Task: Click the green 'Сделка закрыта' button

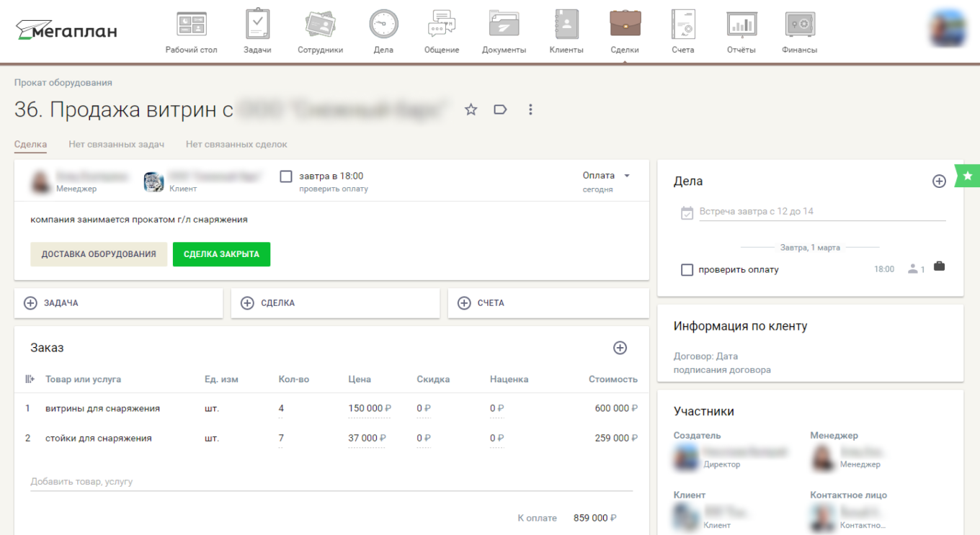Action: (x=221, y=254)
